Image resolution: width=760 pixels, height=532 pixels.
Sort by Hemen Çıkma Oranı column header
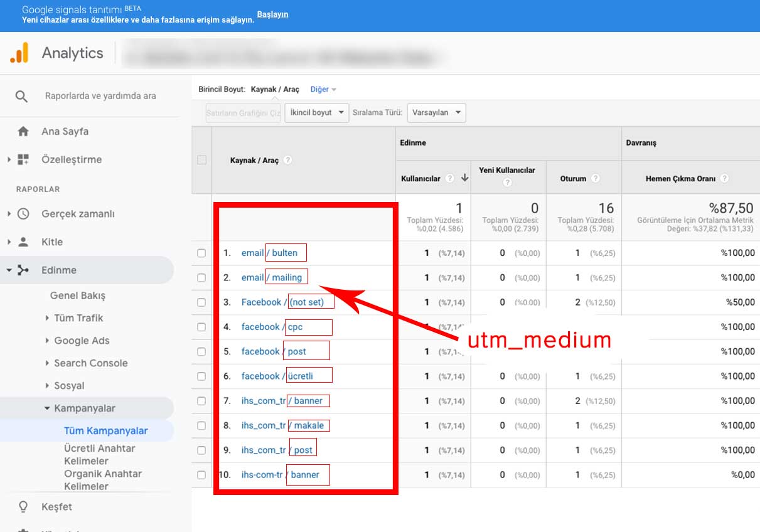click(680, 178)
